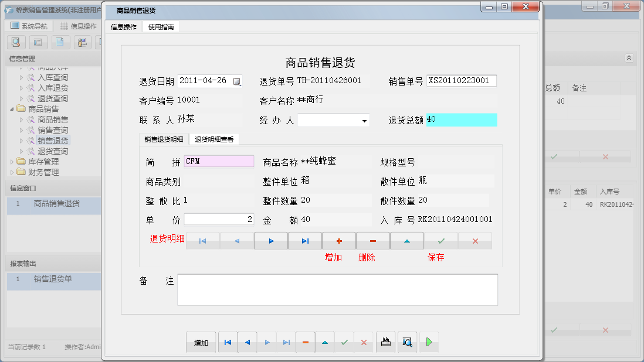The width and height of the screenshot is (644, 362).
Task: Click the 简拼 input field
Action: coord(219,162)
